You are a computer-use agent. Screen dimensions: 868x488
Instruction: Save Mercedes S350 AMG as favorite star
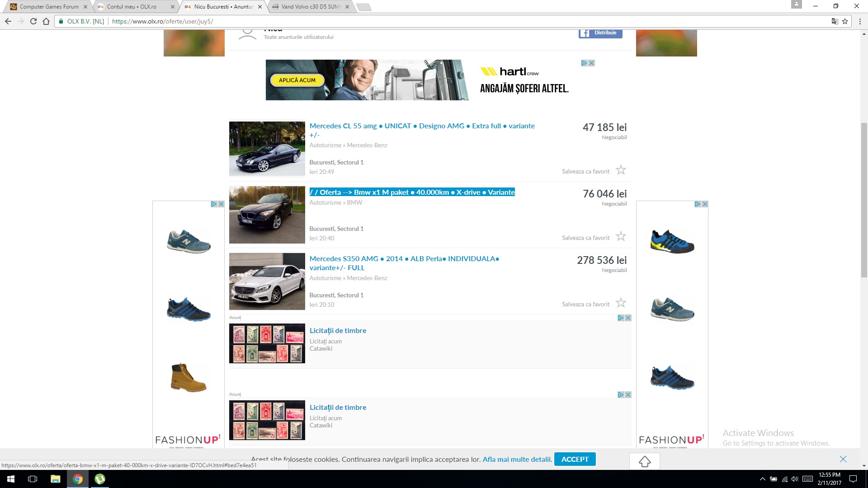(621, 303)
